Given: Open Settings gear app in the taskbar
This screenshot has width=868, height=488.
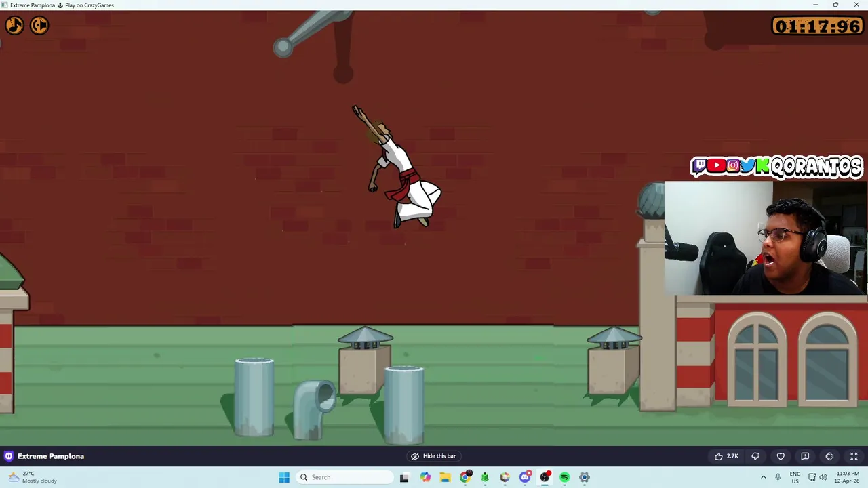Looking at the screenshot, I should point(585,477).
